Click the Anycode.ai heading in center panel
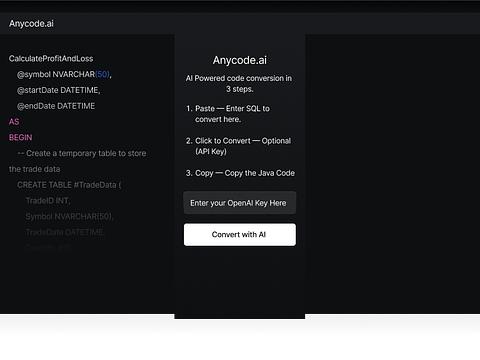 240,60
